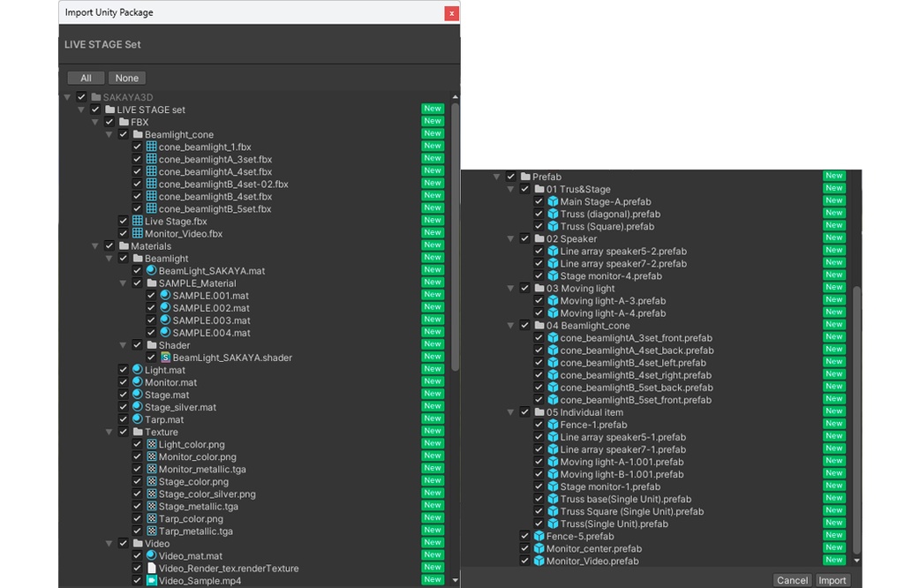Click the right panel scrollbar thumb

tap(856, 419)
